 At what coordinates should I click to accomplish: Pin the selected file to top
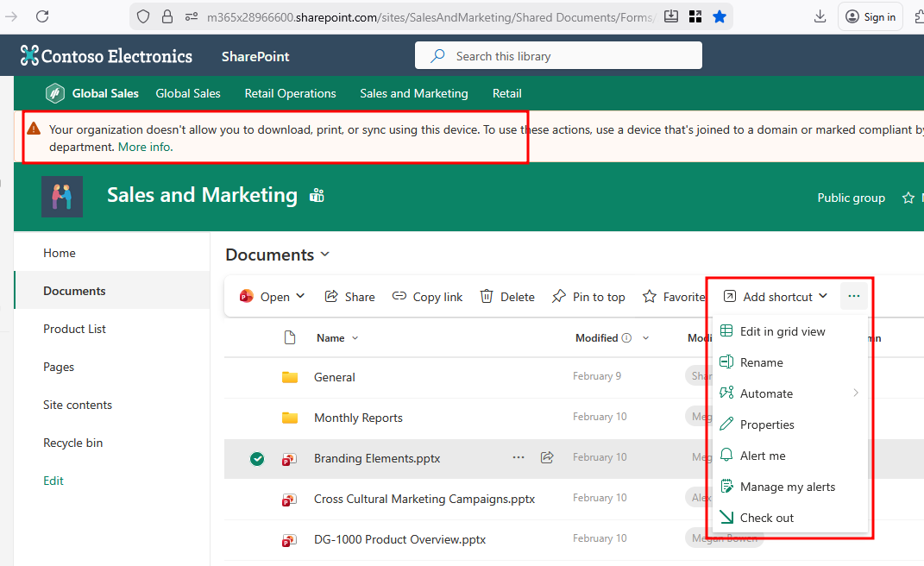tap(588, 297)
